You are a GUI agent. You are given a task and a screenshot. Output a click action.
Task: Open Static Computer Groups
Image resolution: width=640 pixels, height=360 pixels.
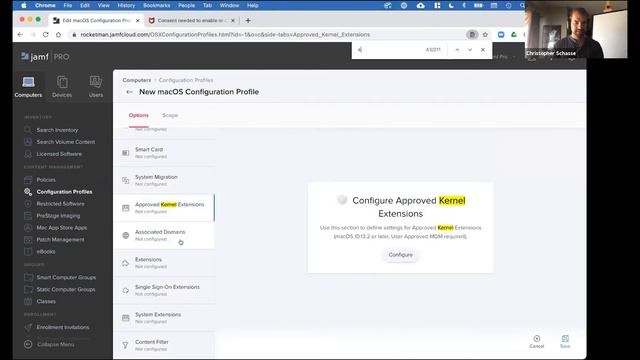pos(66,289)
